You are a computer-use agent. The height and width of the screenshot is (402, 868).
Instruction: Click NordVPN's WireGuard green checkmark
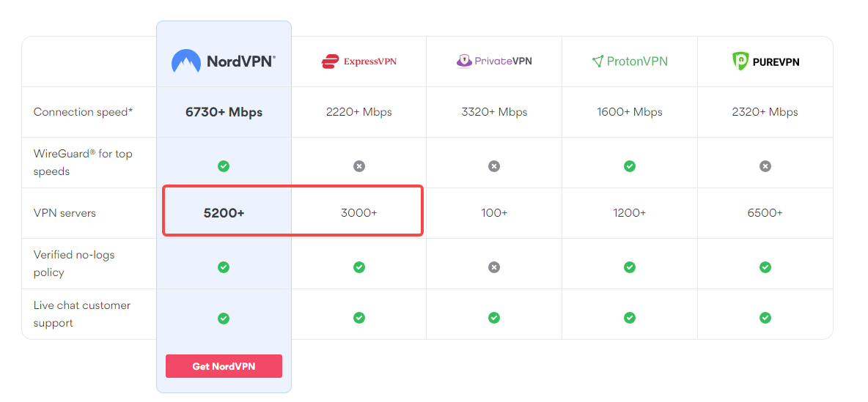click(224, 166)
